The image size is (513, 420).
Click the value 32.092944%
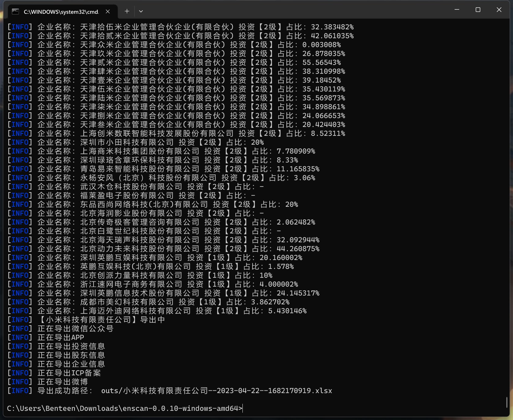click(x=298, y=240)
